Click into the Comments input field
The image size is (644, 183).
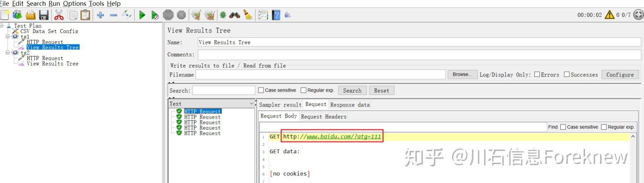click(419, 55)
